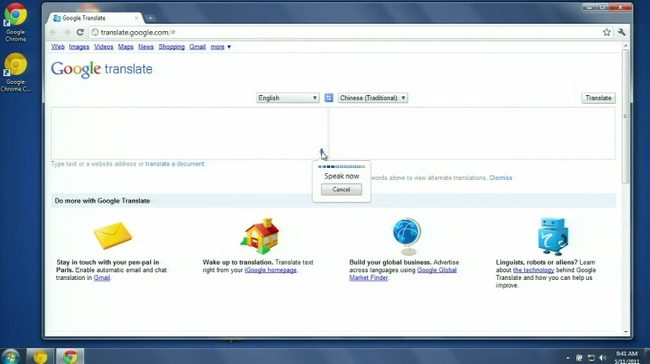Cancel the Speak now dialog
Image resolution: width=650 pixels, height=364 pixels.
pos(341,189)
